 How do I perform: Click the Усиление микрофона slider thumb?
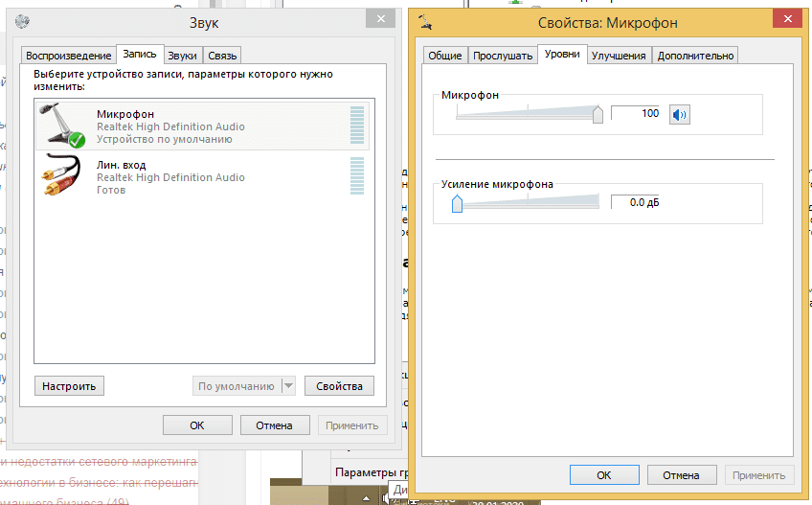(x=457, y=202)
